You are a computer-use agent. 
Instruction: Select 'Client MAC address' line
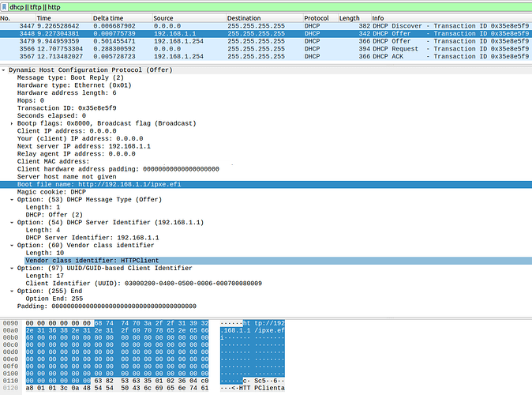(53, 161)
